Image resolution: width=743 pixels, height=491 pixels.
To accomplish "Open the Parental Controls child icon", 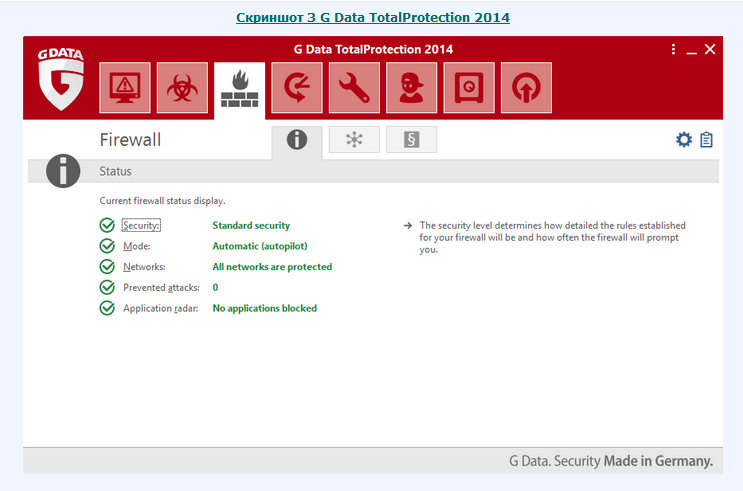I will point(412,88).
